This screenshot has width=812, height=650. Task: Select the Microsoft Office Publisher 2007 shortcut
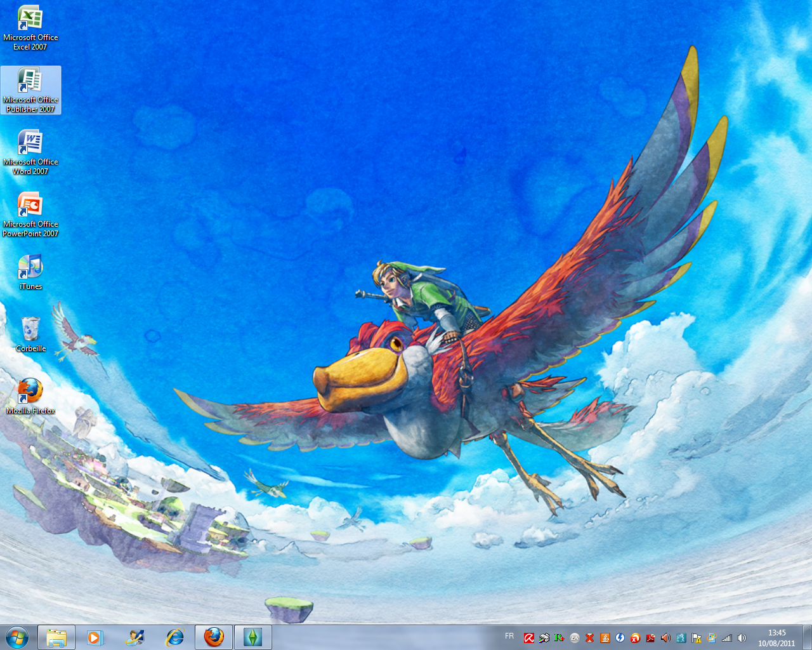coord(30,91)
